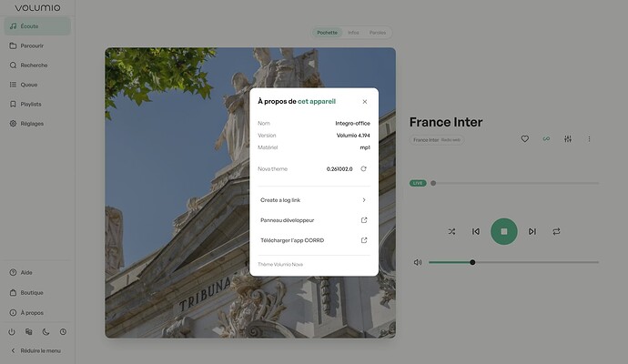
Task: Toggle repeat playback
Action: [556, 231]
